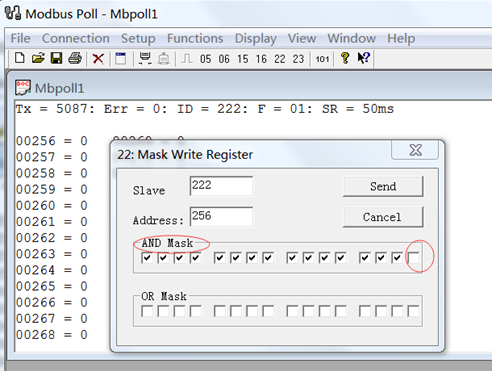493x371 pixels.
Task: Select register row 00265 = 0
Action: point(52,286)
